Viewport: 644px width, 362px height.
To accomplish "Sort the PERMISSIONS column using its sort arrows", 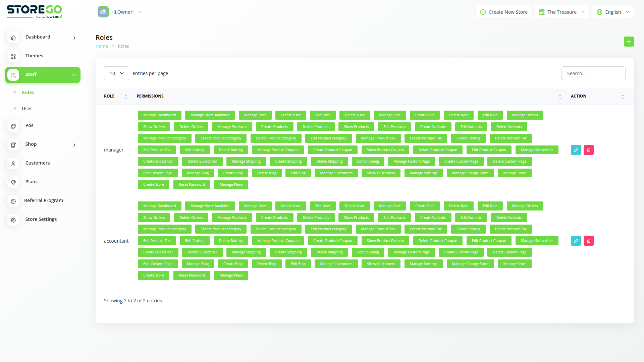I will (560, 97).
